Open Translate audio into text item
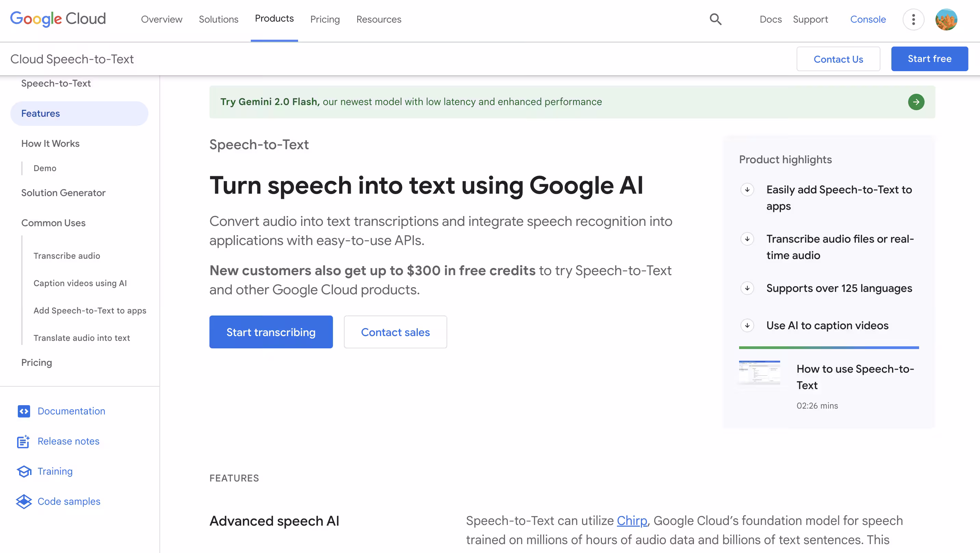 (x=81, y=338)
